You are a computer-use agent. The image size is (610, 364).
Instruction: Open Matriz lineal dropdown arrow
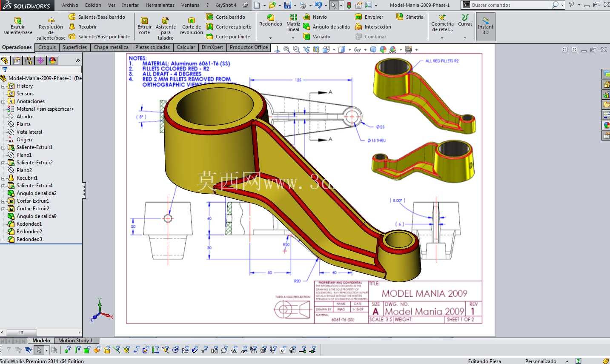pyautogui.click(x=293, y=38)
